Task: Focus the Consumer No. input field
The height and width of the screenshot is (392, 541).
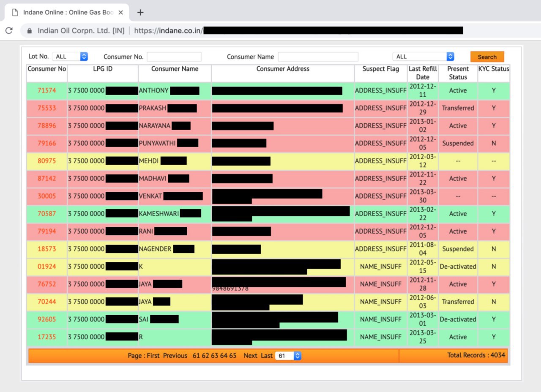Action: pos(174,57)
